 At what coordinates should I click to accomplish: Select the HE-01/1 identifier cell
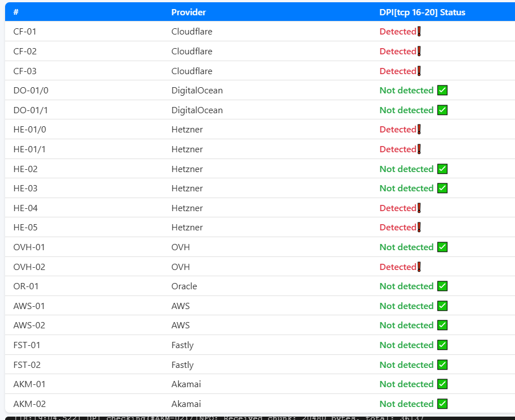click(29, 149)
